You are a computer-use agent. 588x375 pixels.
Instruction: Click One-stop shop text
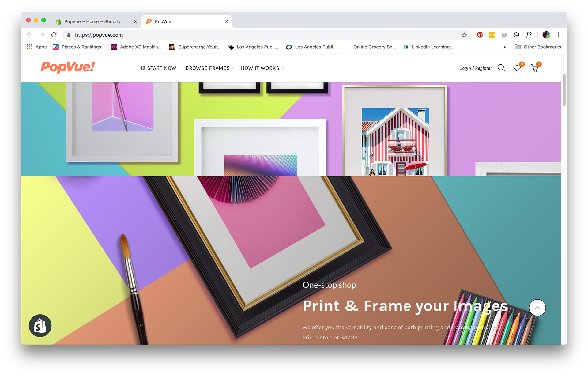329,285
